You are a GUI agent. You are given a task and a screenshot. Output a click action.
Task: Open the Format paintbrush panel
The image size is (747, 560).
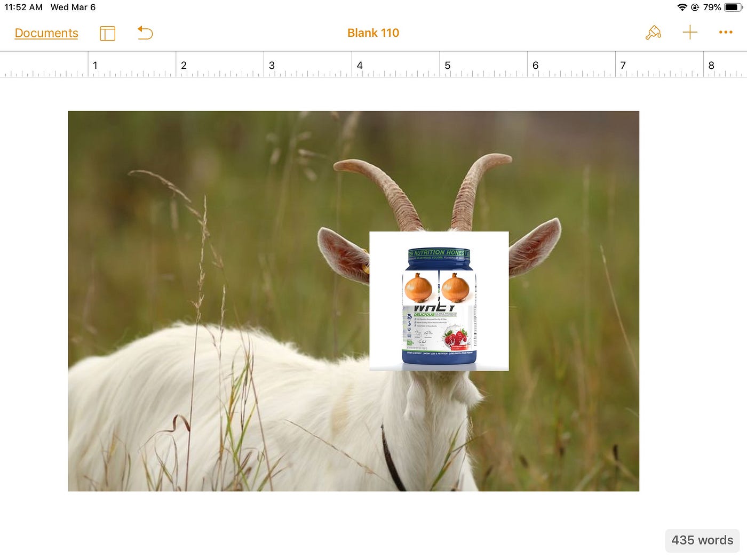653,33
